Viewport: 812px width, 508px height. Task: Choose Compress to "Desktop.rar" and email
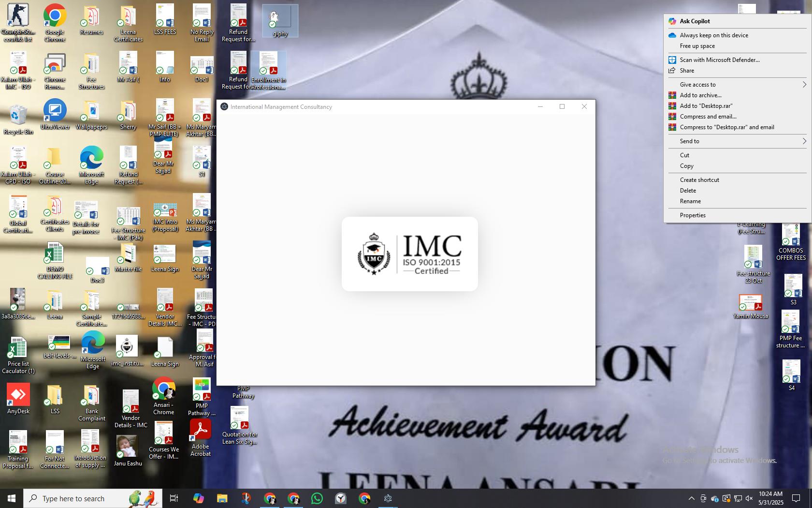point(738,127)
